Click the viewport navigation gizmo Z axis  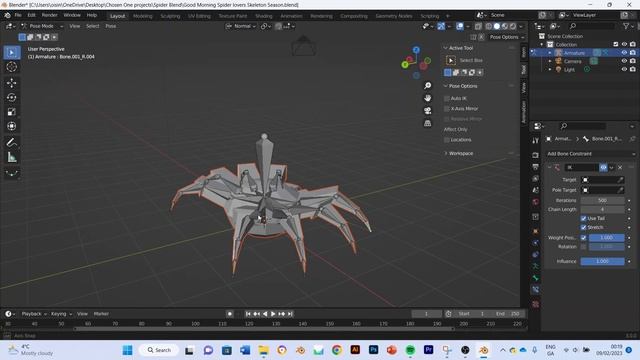click(416, 50)
